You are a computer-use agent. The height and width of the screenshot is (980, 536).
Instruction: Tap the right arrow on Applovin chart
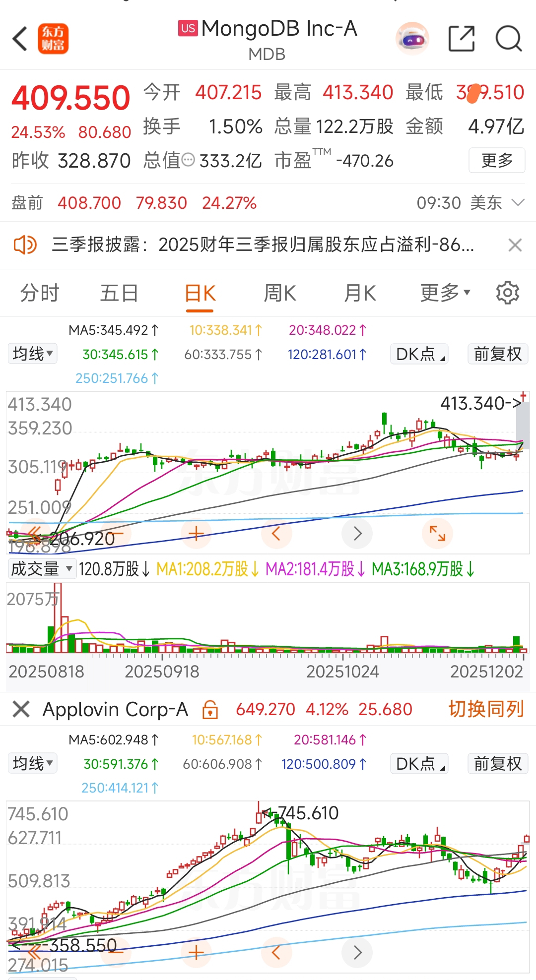coord(357,952)
